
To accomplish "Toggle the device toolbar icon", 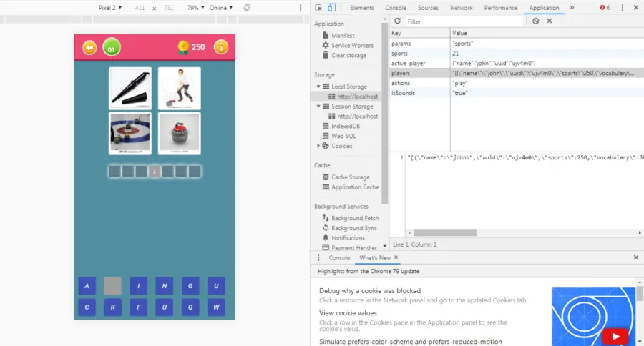I will pyautogui.click(x=332, y=7).
